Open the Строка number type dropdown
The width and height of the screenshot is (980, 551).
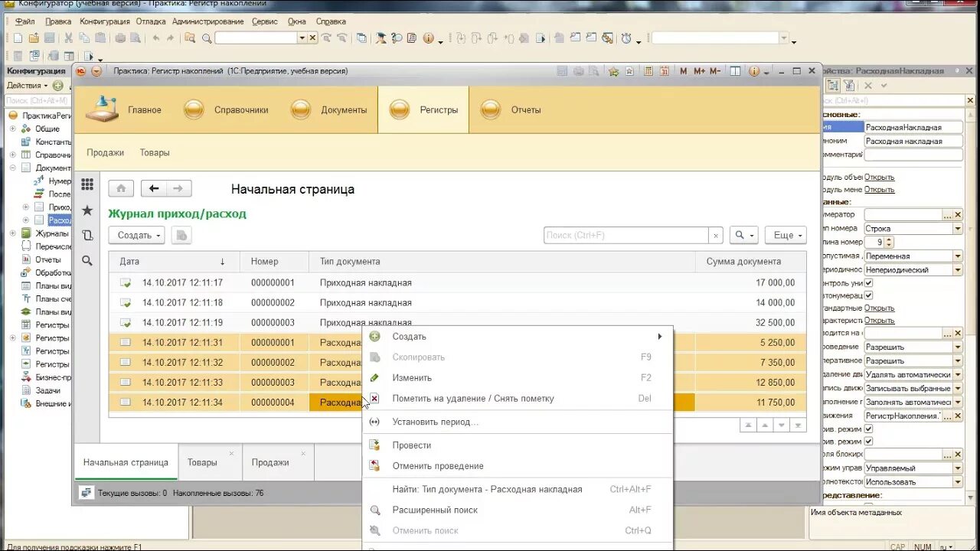pos(957,228)
